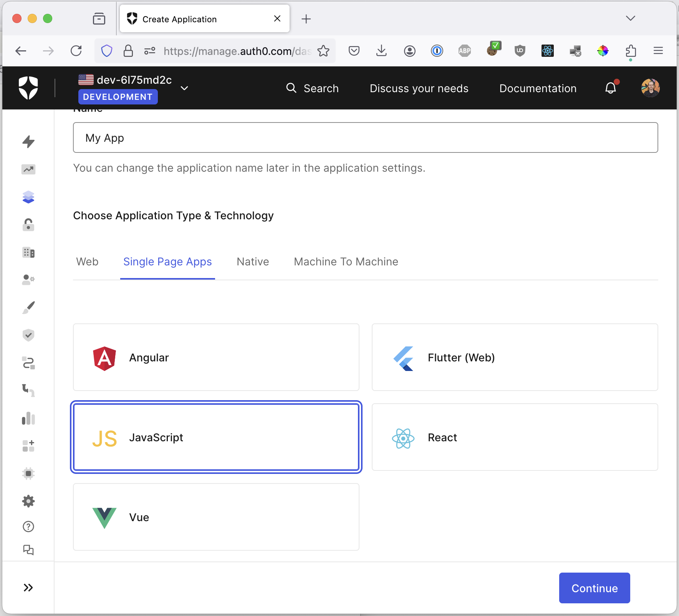Go back to previous page

pos(21,51)
